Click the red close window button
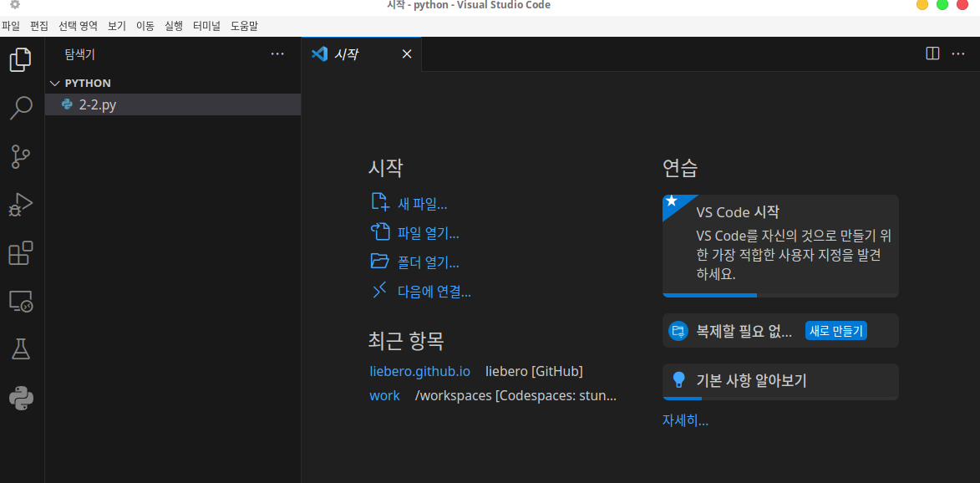The width and height of the screenshot is (980, 483). point(962,4)
